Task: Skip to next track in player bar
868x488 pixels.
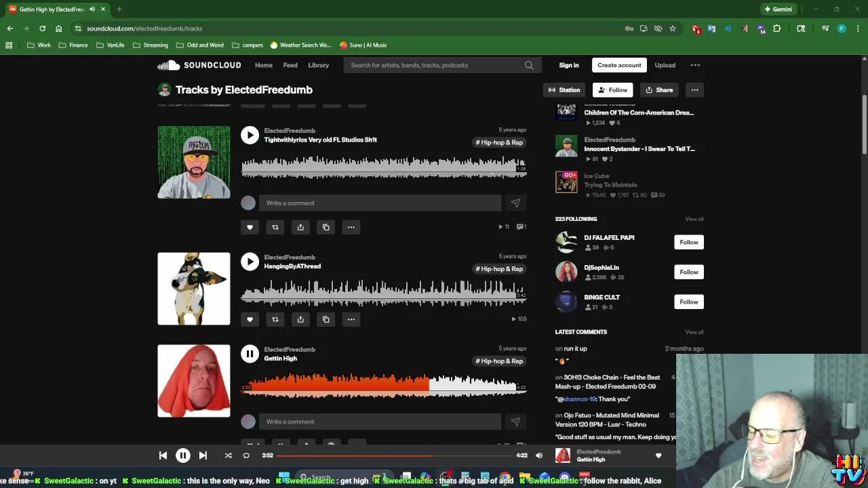Action: coord(203,455)
